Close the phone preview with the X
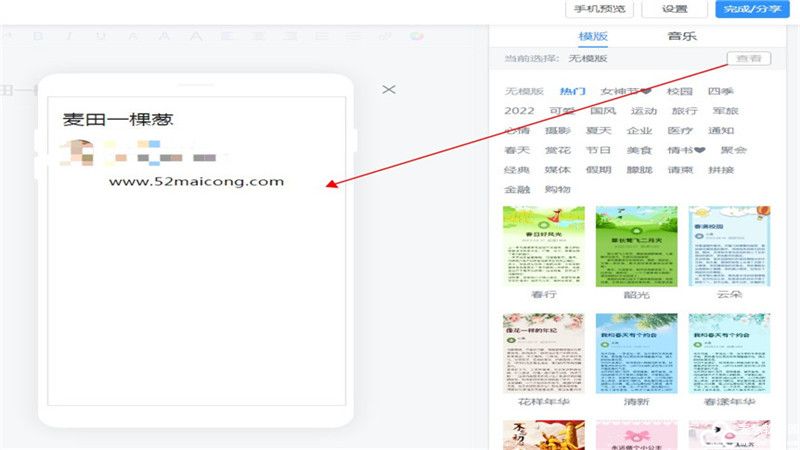The image size is (800, 450). pos(389,90)
